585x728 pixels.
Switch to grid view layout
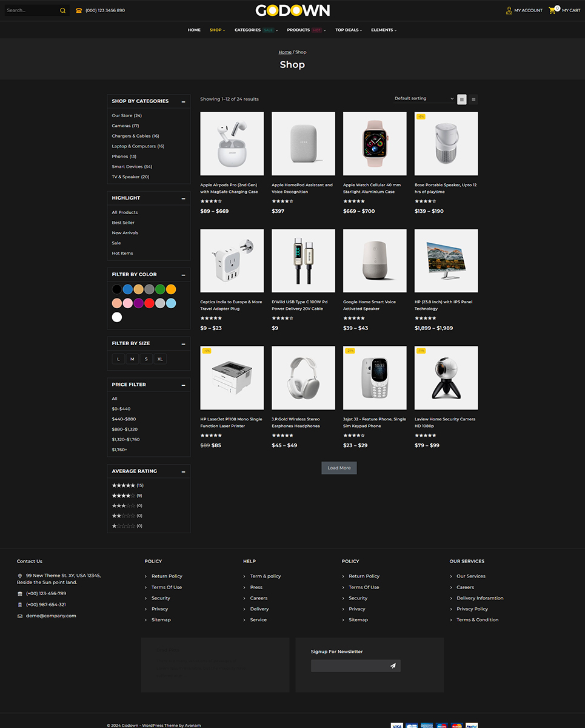(x=462, y=99)
